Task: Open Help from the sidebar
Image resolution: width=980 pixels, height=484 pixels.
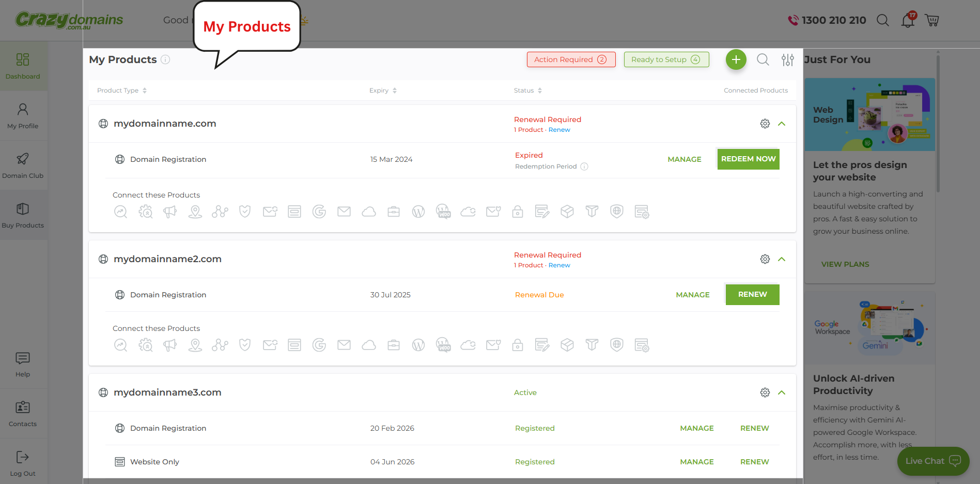Action: 23,364
